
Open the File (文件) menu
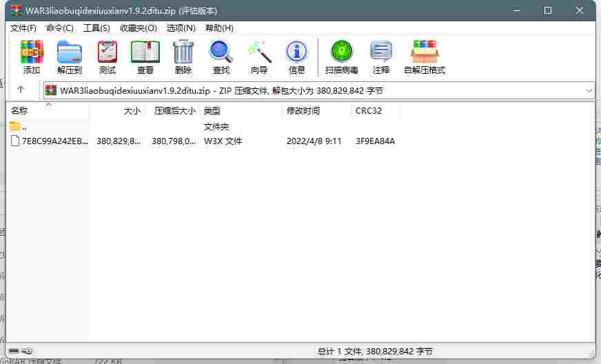point(23,28)
